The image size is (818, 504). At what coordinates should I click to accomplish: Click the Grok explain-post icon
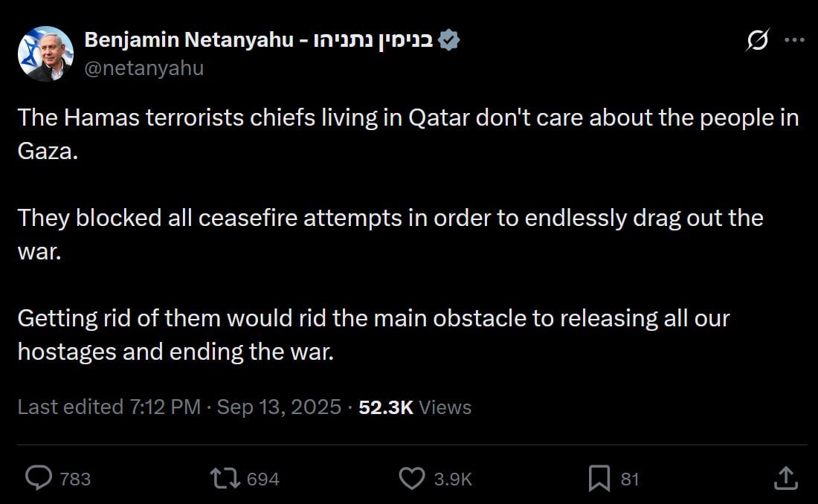click(759, 41)
